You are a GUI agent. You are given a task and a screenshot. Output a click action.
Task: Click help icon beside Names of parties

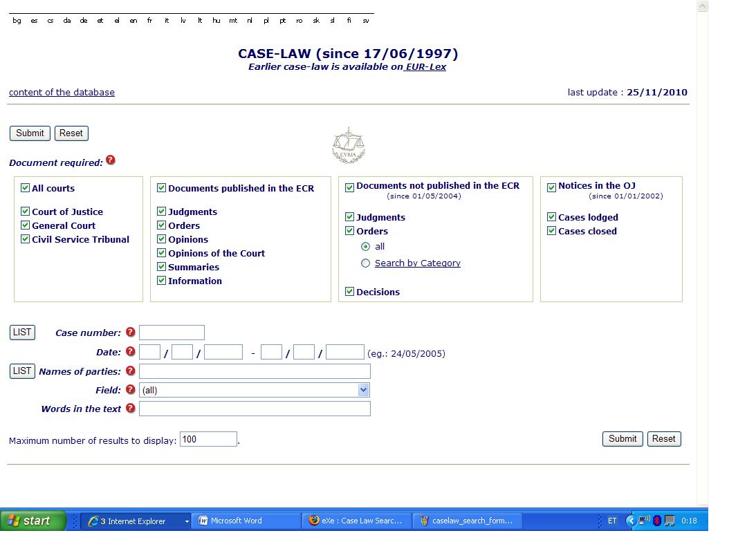click(x=130, y=371)
